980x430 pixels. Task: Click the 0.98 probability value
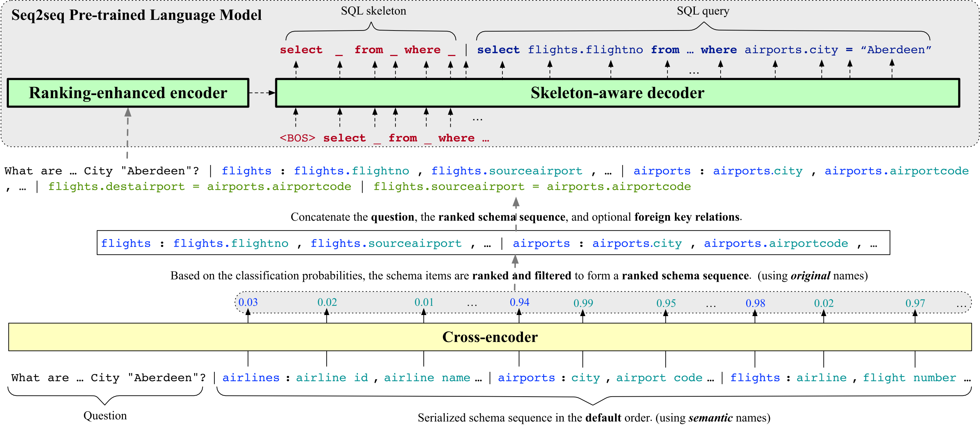tap(755, 304)
